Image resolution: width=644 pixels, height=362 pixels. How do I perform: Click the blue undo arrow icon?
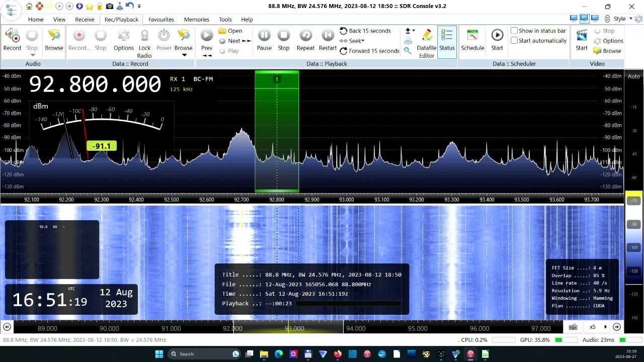click(x=129, y=6)
